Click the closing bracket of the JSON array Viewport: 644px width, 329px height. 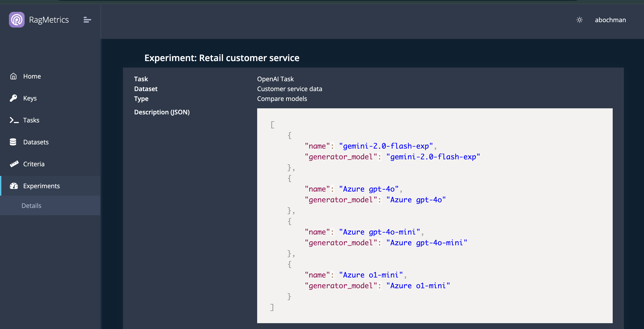272,307
